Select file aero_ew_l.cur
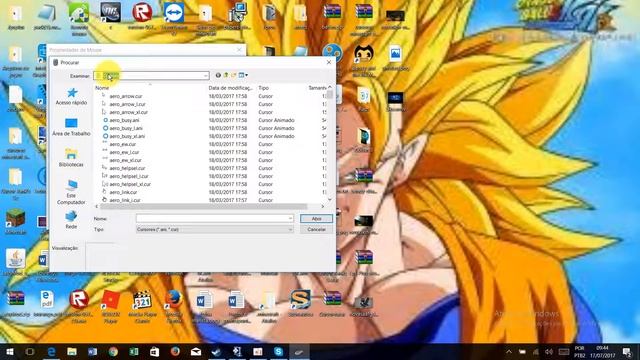This screenshot has height=360, width=640. tap(124, 152)
